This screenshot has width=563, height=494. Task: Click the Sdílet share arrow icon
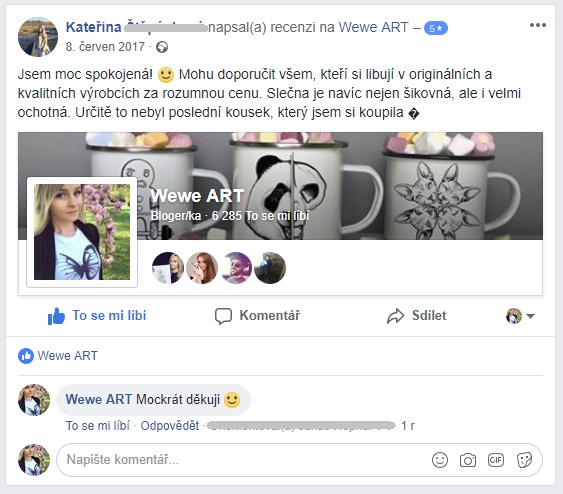pyautogui.click(x=396, y=316)
